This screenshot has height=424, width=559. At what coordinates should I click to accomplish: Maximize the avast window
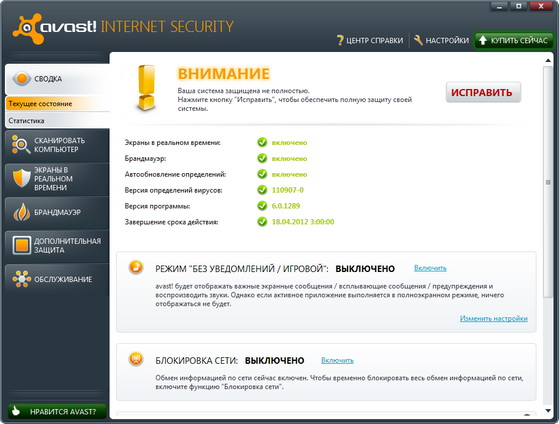519,6
